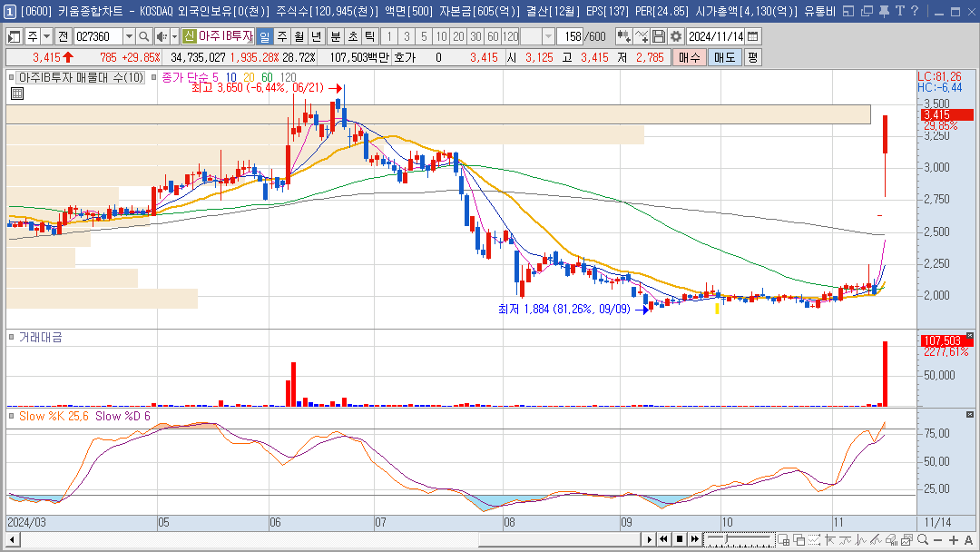Click the add line overlay icon
Screen dimensions: 980x552
point(642,37)
